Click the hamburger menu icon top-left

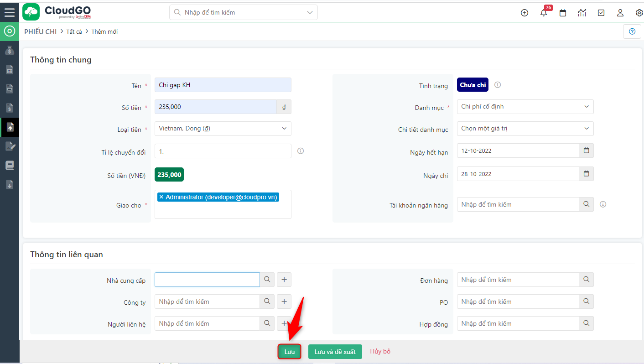10,12
